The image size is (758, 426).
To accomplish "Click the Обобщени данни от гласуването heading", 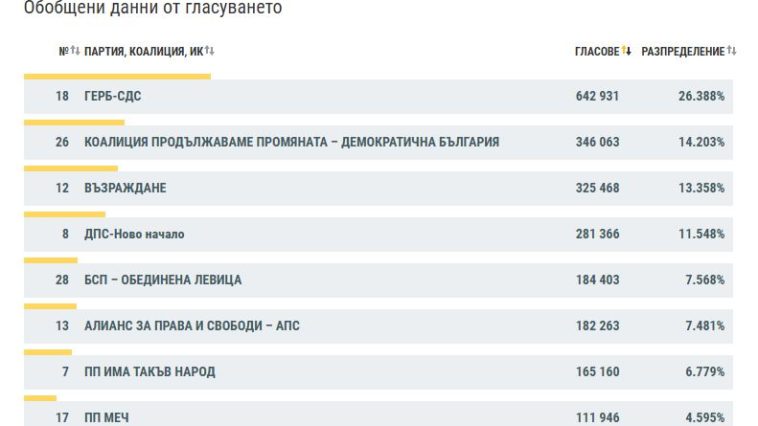I will point(152,8).
